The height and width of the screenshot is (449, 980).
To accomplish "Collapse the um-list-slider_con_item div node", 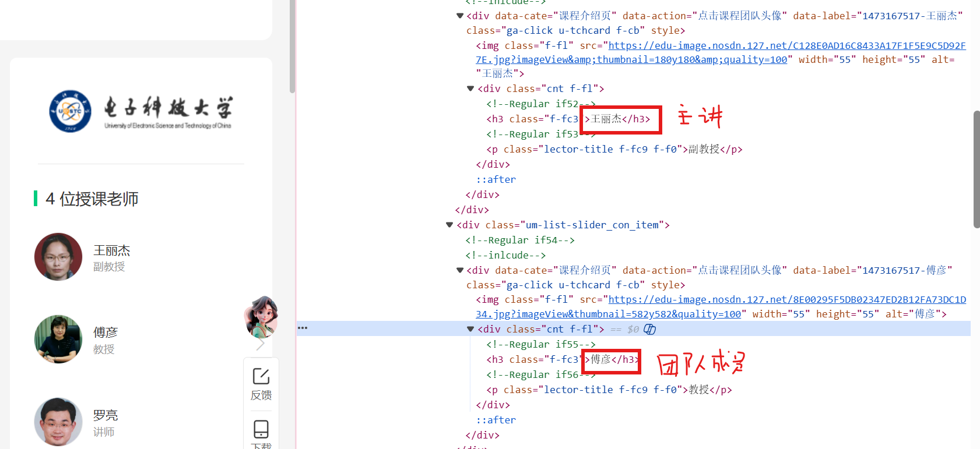I will pos(449,225).
